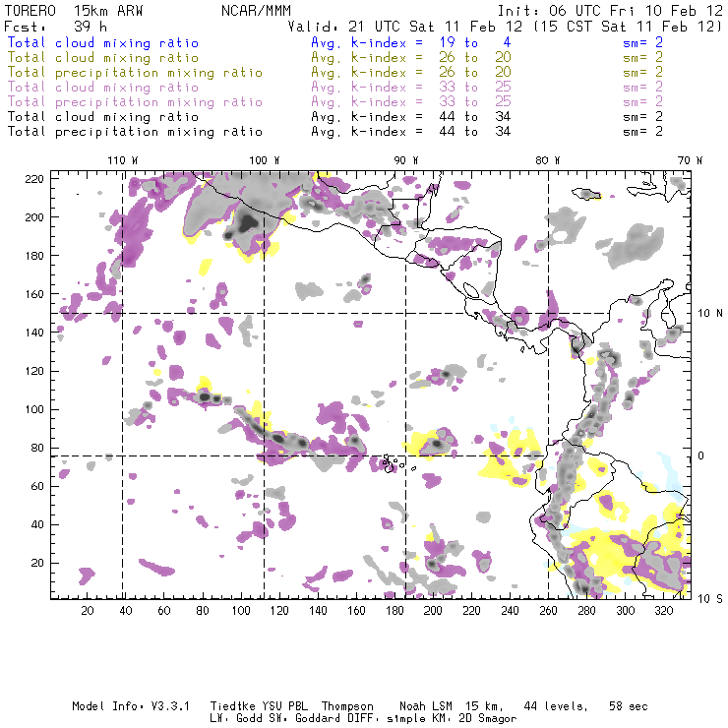Click the "Goddard" shortwave scheme text
Screen dimensions: 728x728
pos(318,719)
